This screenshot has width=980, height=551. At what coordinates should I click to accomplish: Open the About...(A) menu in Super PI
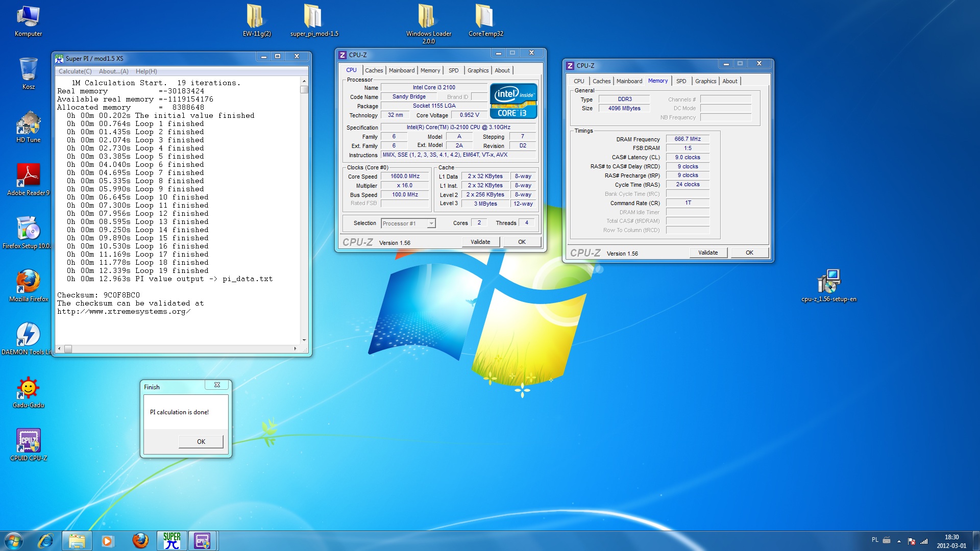(x=114, y=71)
